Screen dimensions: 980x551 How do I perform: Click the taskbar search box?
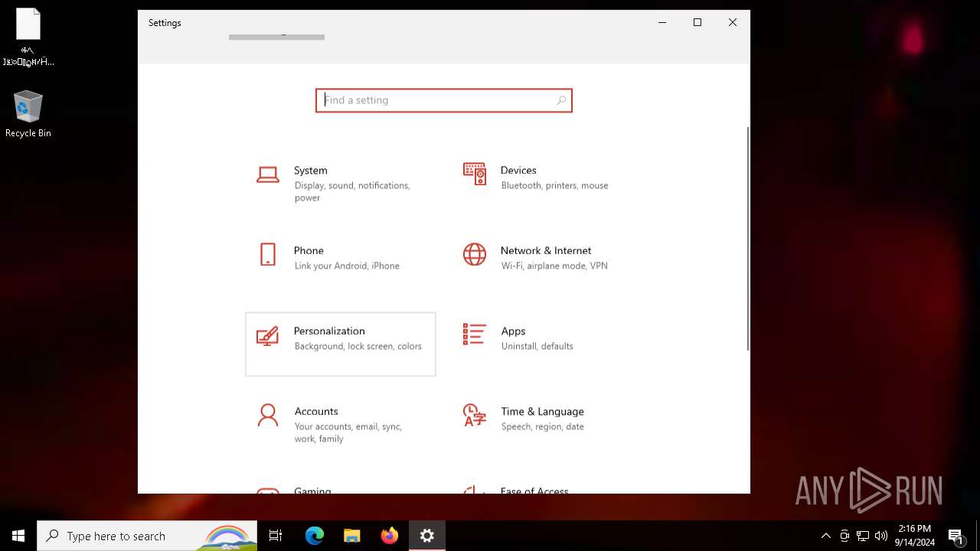147,536
